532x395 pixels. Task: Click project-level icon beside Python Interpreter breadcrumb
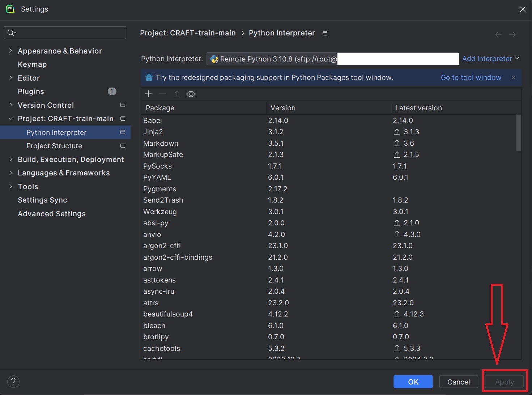coord(325,33)
